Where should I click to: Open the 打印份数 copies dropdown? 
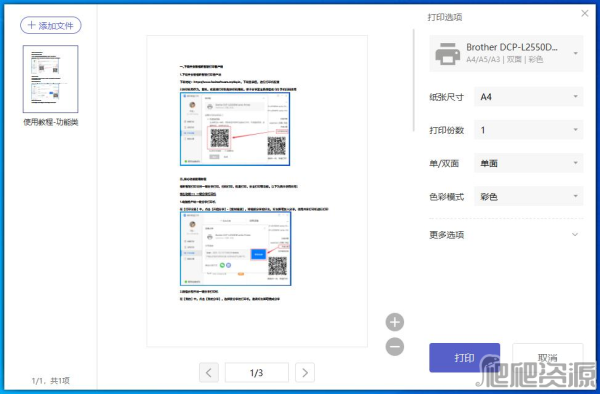(x=529, y=130)
